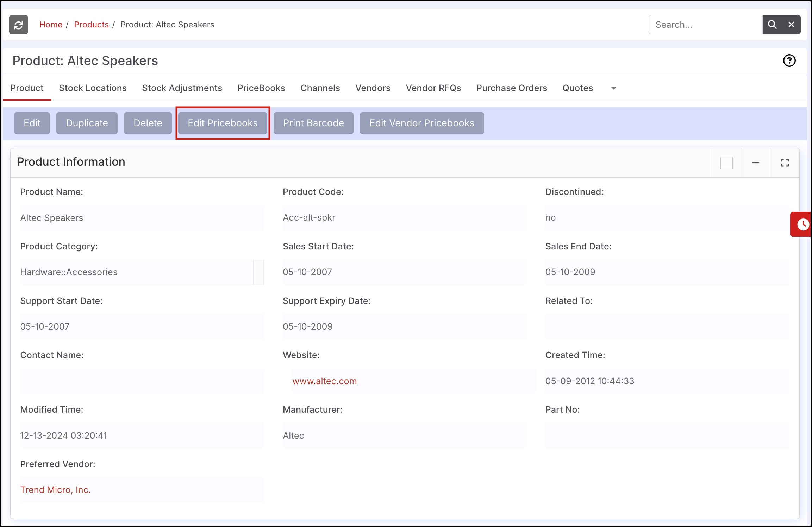Clear the search with the X icon
Image resolution: width=812 pixels, height=527 pixels.
point(791,25)
